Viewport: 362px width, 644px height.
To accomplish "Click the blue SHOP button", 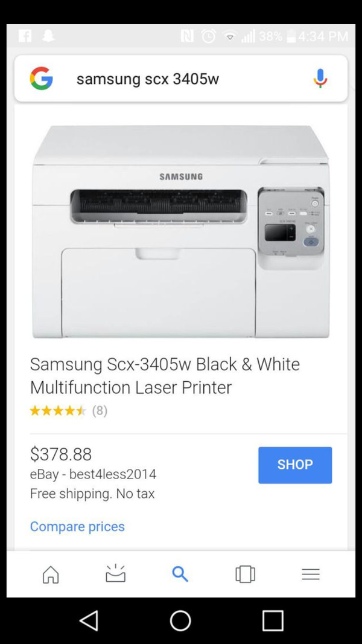I will (x=295, y=465).
